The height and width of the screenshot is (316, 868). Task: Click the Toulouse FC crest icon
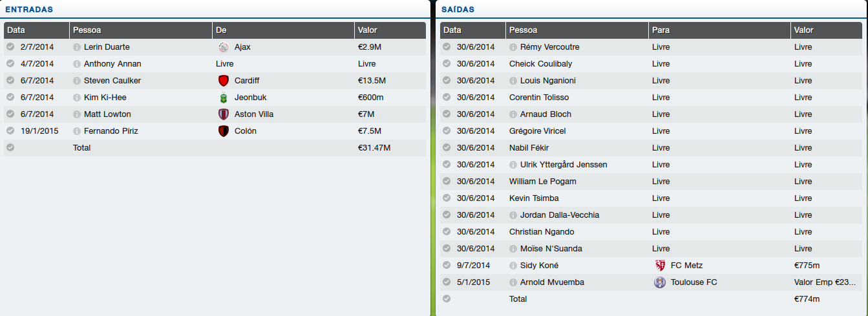click(x=660, y=282)
